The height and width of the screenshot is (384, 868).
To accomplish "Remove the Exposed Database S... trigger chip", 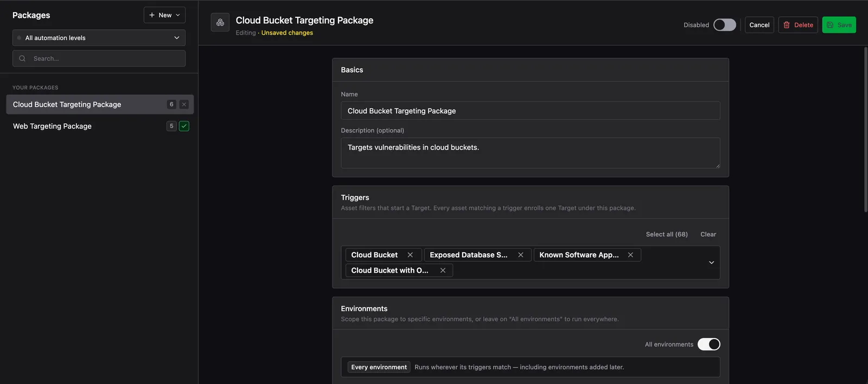I will [521, 255].
